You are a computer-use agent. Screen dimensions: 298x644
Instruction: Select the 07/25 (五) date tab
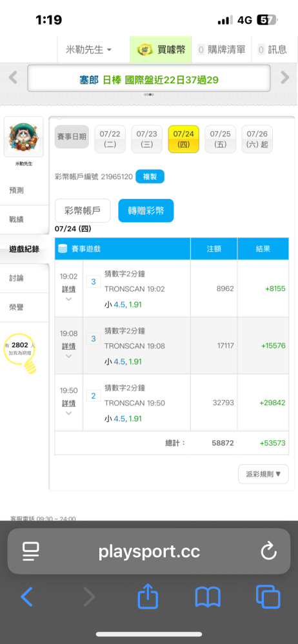tap(220, 139)
